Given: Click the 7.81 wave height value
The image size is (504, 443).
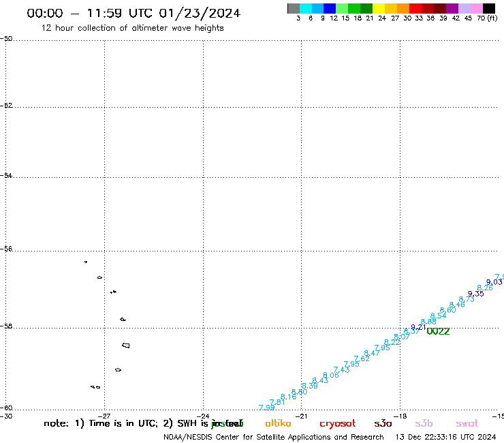Looking at the screenshot, I should point(277,402).
